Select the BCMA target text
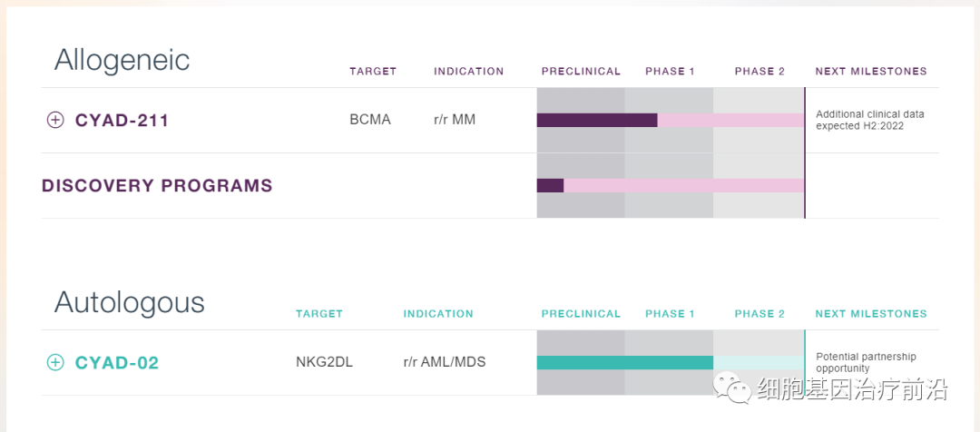This screenshot has width=980, height=432. (x=370, y=120)
